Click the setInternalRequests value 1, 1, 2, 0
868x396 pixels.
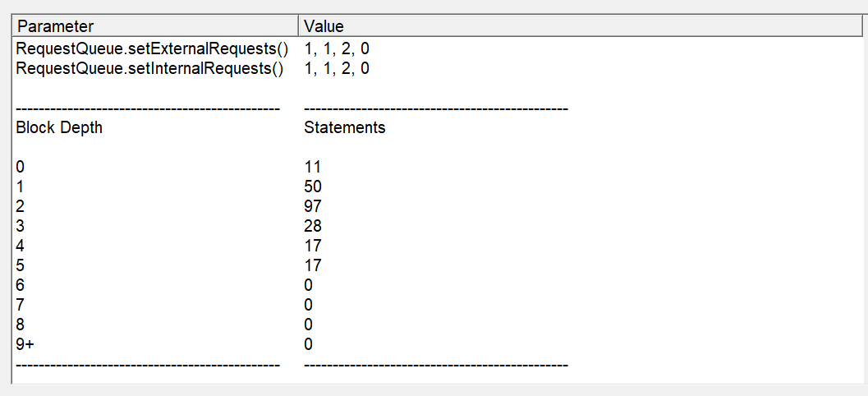pyautogui.click(x=337, y=68)
